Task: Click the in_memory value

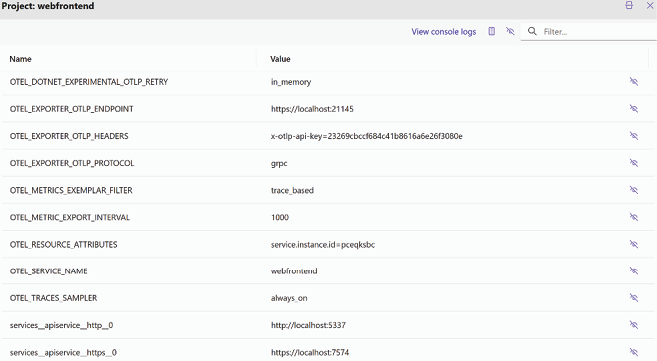Action: click(x=291, y=82)
